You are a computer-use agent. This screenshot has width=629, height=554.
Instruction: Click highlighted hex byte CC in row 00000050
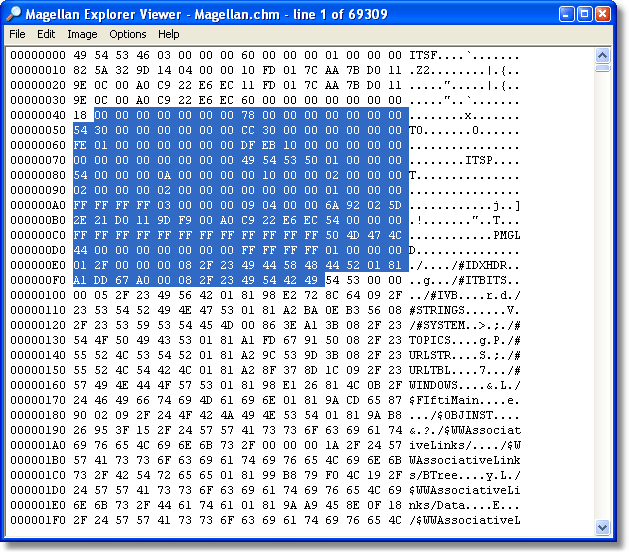(x=248, y=130)
